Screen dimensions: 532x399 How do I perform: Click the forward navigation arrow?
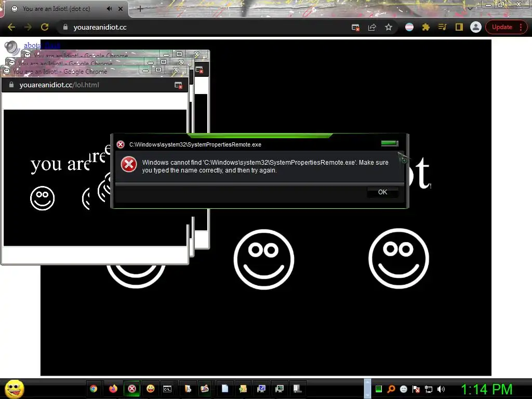[x=28, y=27]
